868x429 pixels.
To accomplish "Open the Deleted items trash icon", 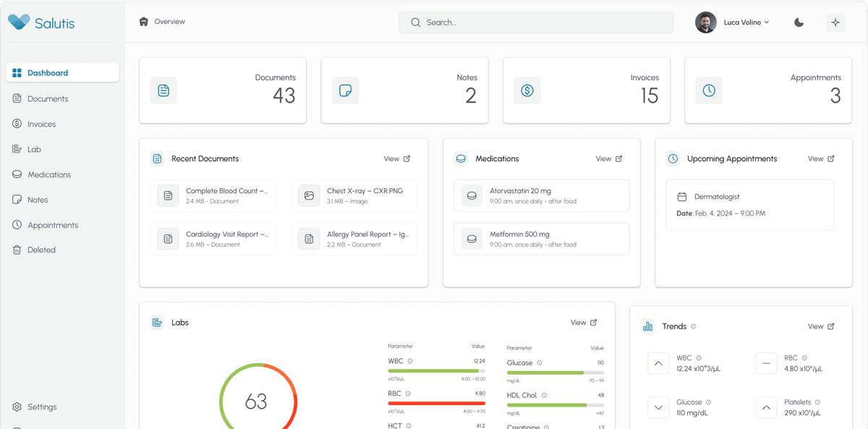I will 18,250.
